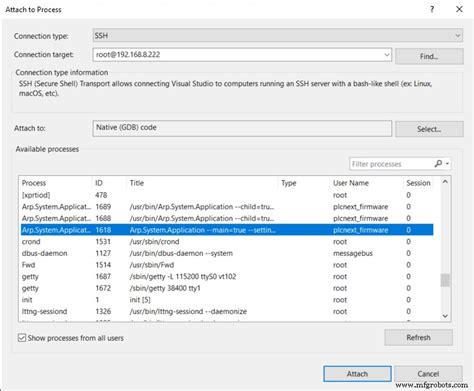The height and width of the screenshot is (391, 474).
Task: Click the Attach button
Action: point(357,374)
